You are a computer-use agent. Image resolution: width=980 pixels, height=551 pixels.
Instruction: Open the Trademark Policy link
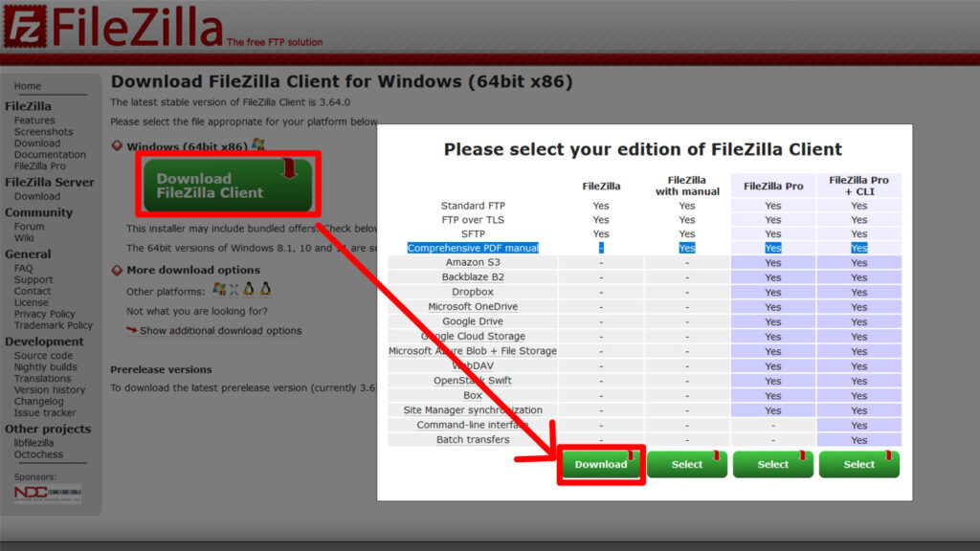click(54, 325)
